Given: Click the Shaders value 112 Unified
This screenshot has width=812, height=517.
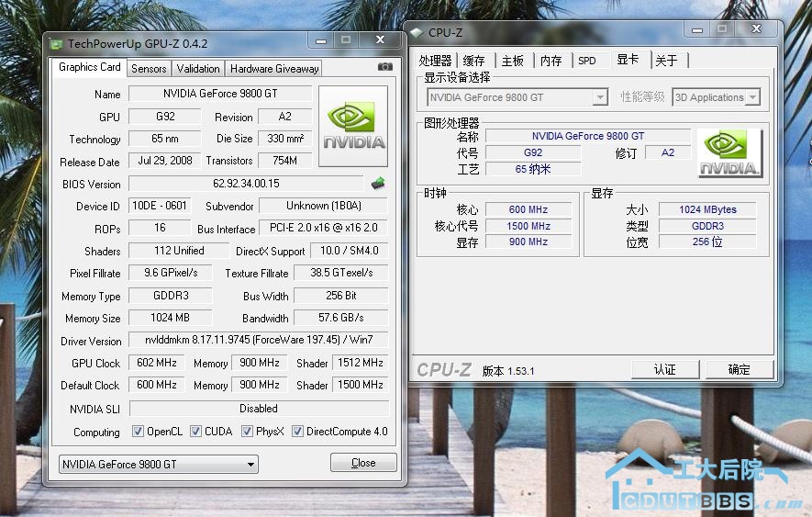Looking at the screenshot, I should tap(179, 251).
